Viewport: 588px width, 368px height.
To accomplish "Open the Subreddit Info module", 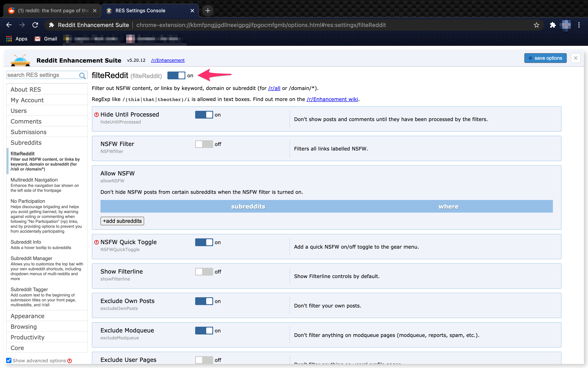I will click(47, 245).
